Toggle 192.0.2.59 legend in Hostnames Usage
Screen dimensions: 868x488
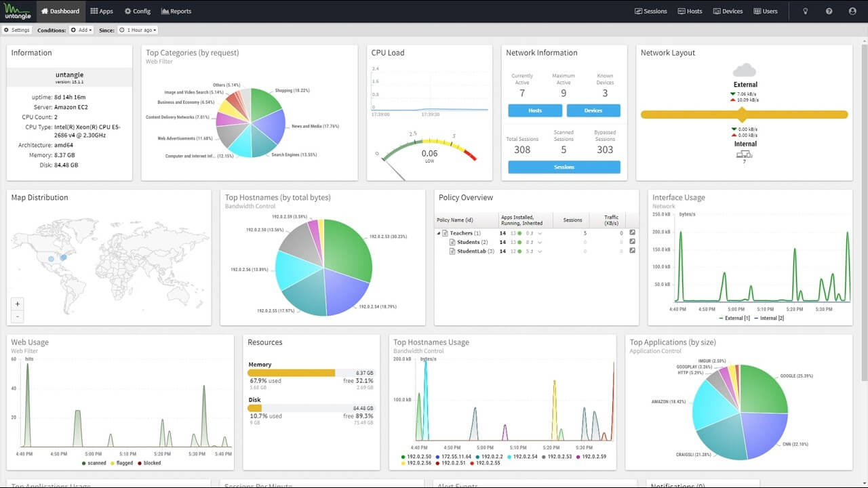tap(591, 456)
